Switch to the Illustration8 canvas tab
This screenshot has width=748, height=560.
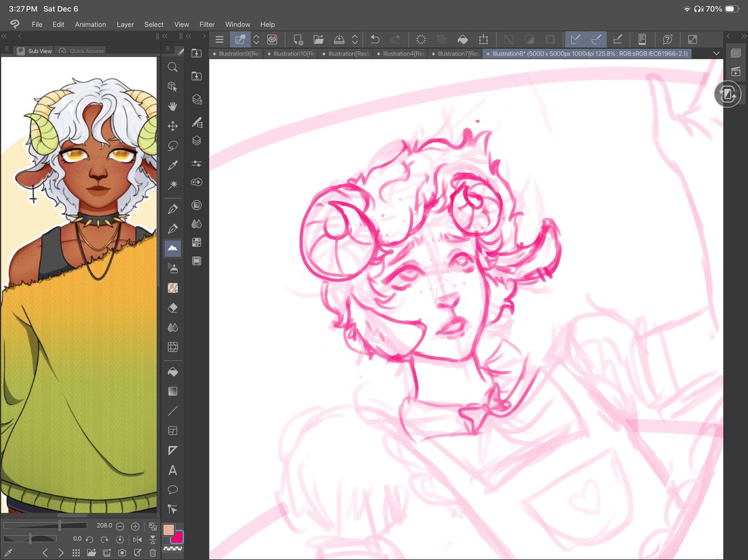click(x=587, y=54)
